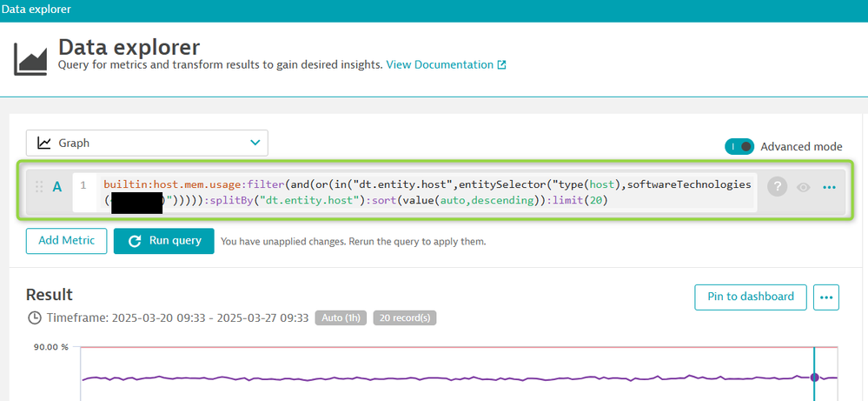Click the help question mark icon in query row
The width and height of the screenshot is (868, 401).
coord(778,186)
